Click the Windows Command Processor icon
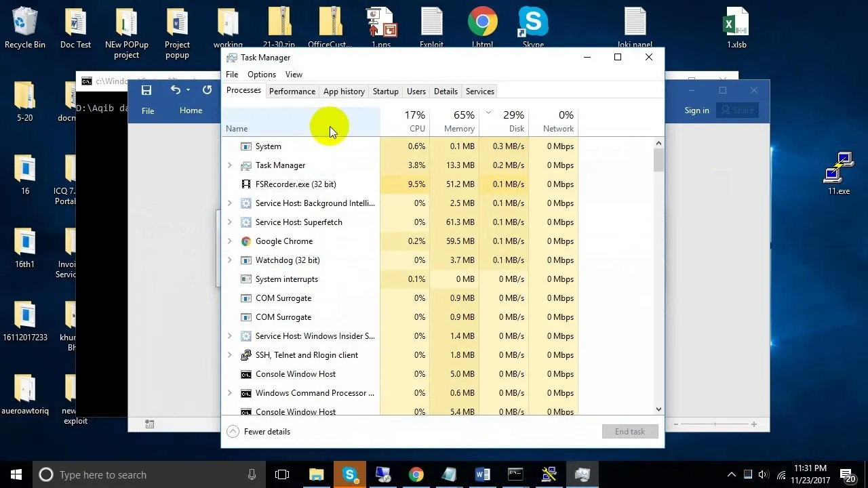Image resolution: width=868 pixels, height=488 pixels. (246, 393)
